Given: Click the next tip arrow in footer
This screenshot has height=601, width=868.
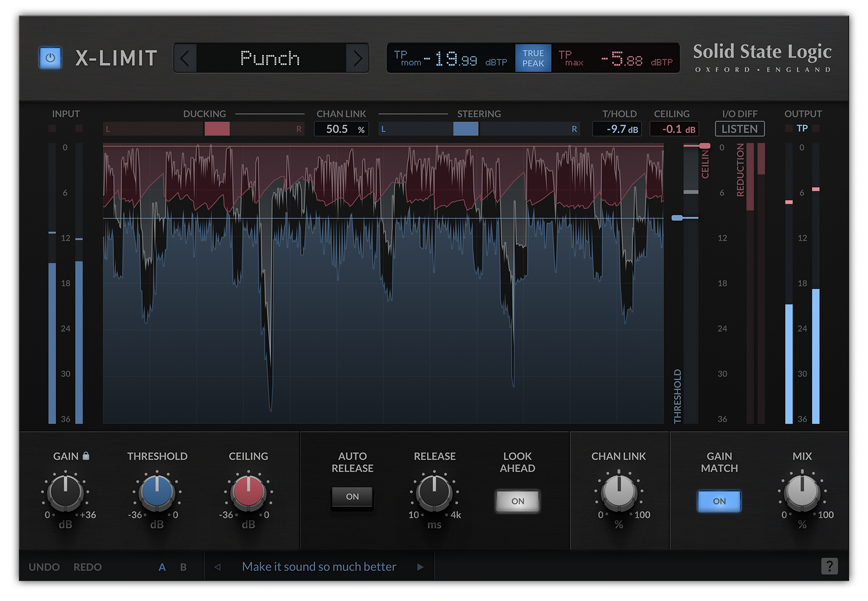Looking at the screenshot, I should tap(420, 567).
